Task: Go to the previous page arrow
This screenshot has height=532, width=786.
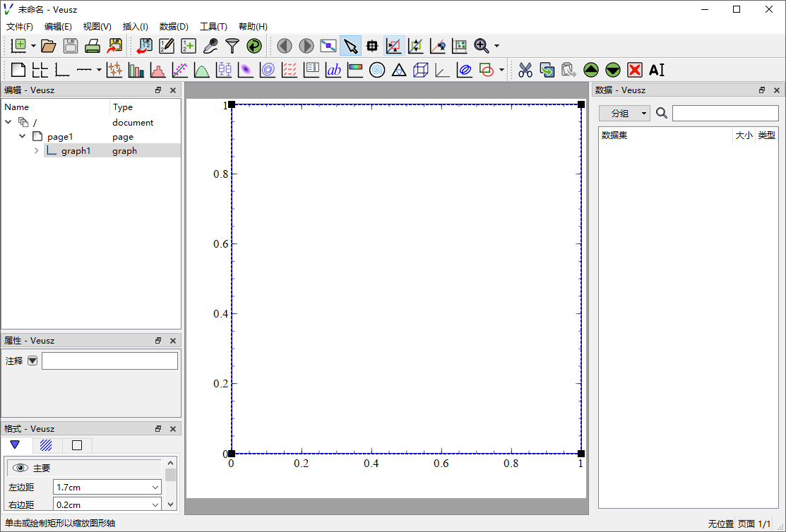Action: point(284,46)
